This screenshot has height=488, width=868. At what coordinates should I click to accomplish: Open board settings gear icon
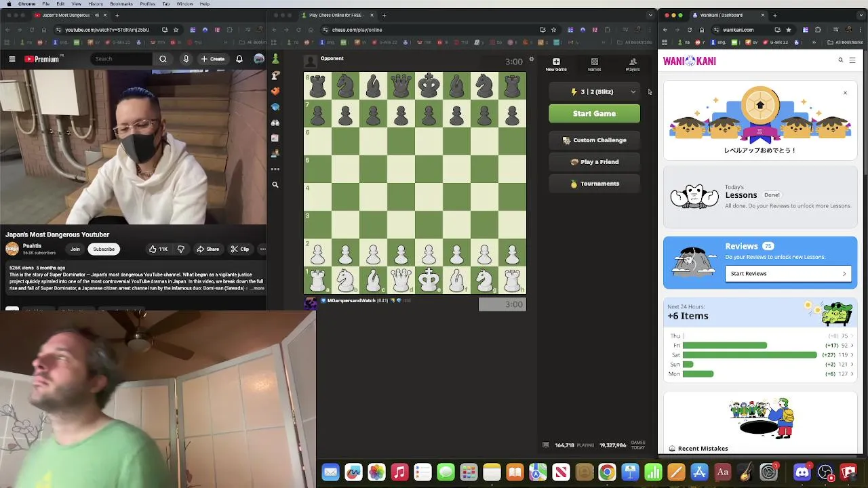pos(532,59)
